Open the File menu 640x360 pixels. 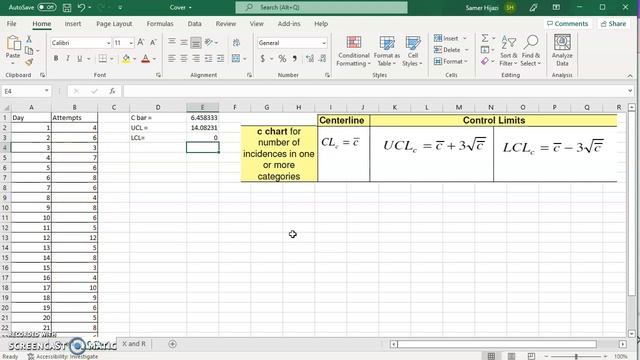point(11,24)
